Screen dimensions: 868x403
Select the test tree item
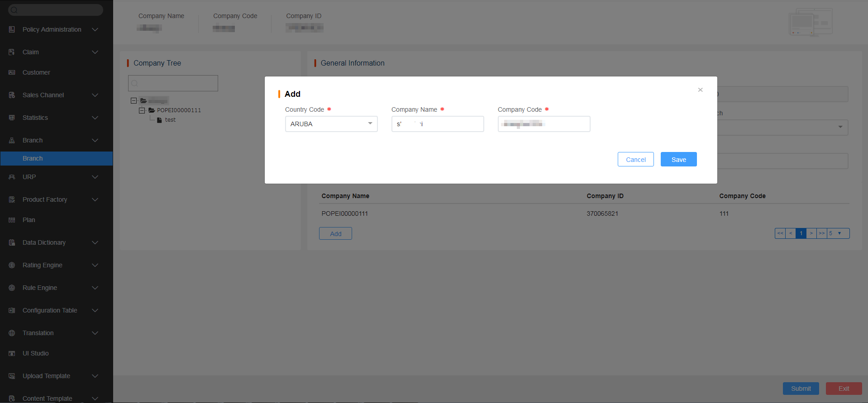coord(170,120)
